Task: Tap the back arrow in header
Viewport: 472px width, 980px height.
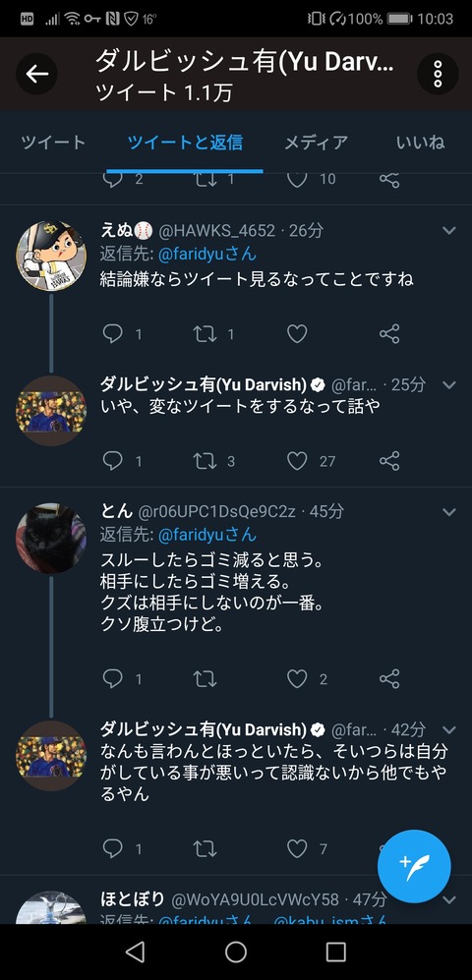Action: (x=37, y=75)
